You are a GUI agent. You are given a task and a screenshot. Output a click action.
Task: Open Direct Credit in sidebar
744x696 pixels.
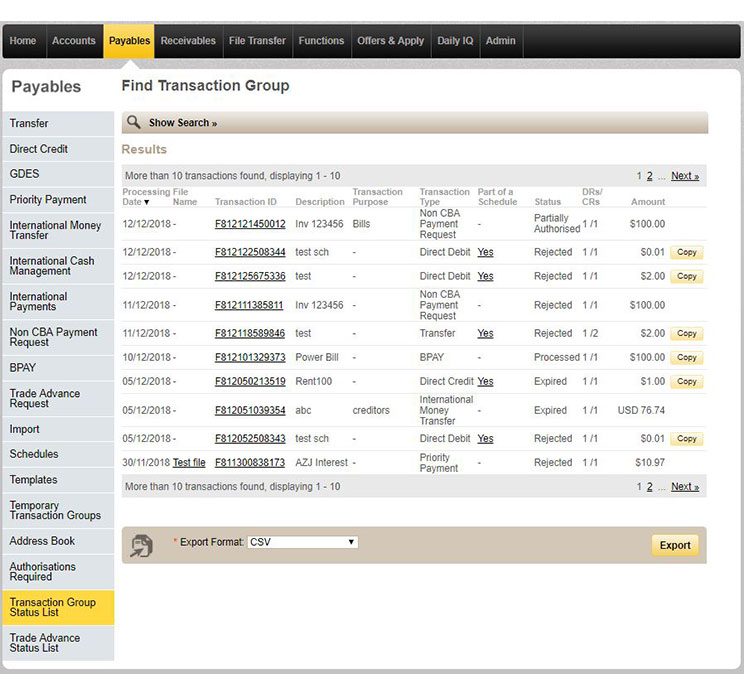(58, 149)
